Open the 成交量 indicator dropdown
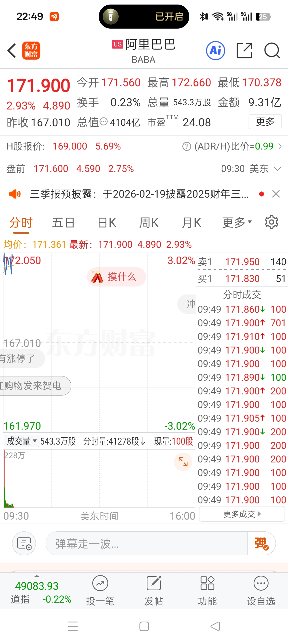 (x=21, y=441)
